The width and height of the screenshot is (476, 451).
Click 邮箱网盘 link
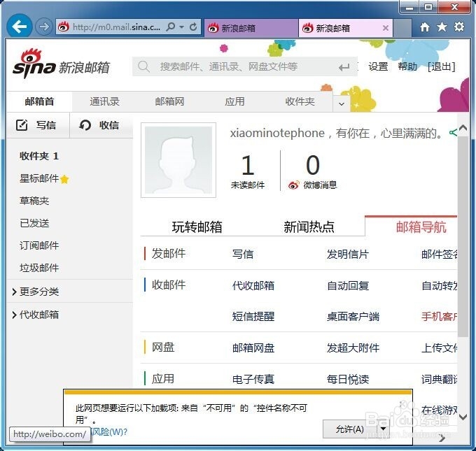pos(253,348)
